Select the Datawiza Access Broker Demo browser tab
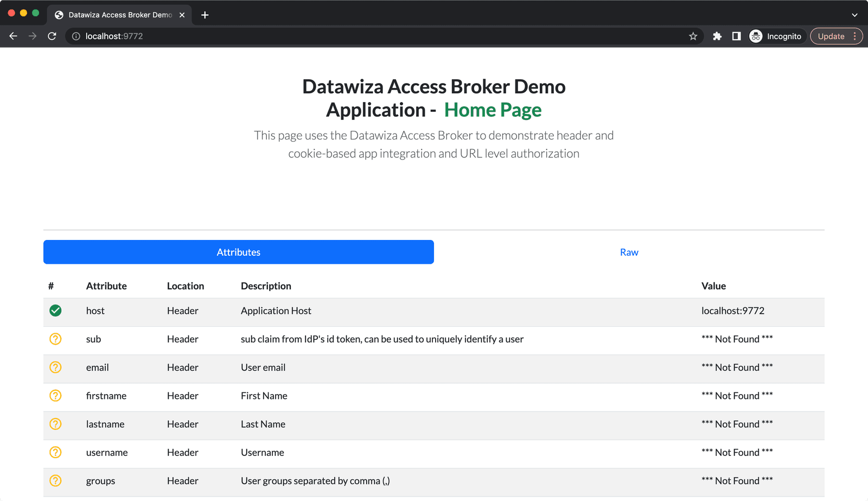868x501 pixels. [x=119, y=15]
